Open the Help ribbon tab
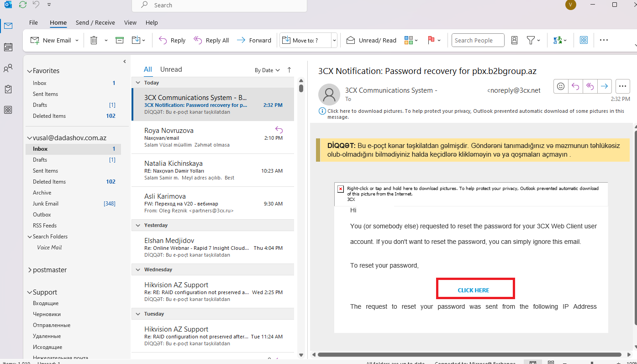 pyautogui.click(x=152, y=22)
